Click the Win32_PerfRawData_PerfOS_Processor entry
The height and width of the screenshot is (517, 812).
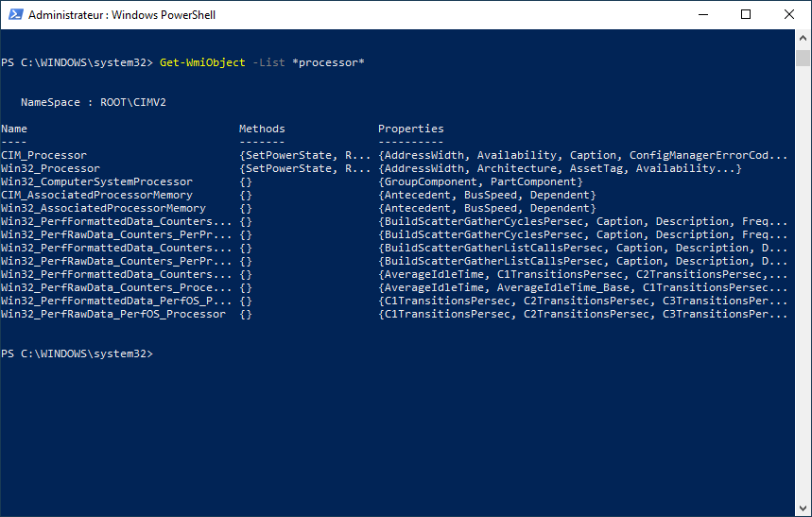(x=113, y=315)
